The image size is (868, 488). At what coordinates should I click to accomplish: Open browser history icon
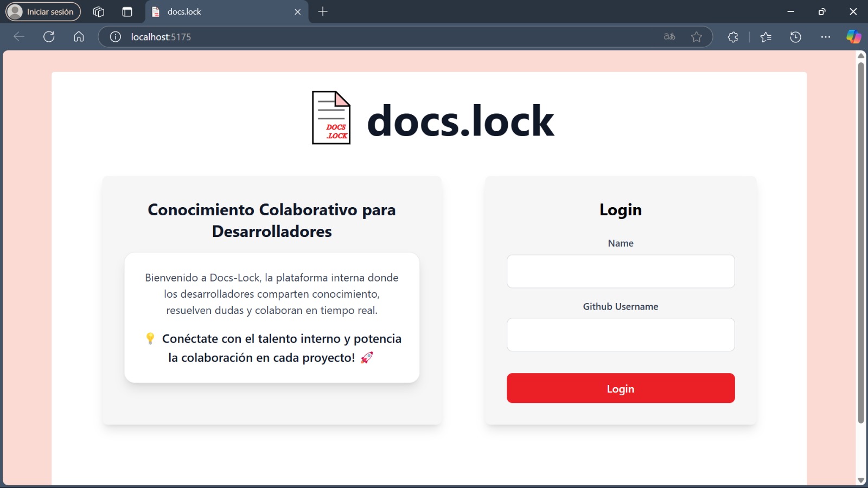[x=795, y=37]
